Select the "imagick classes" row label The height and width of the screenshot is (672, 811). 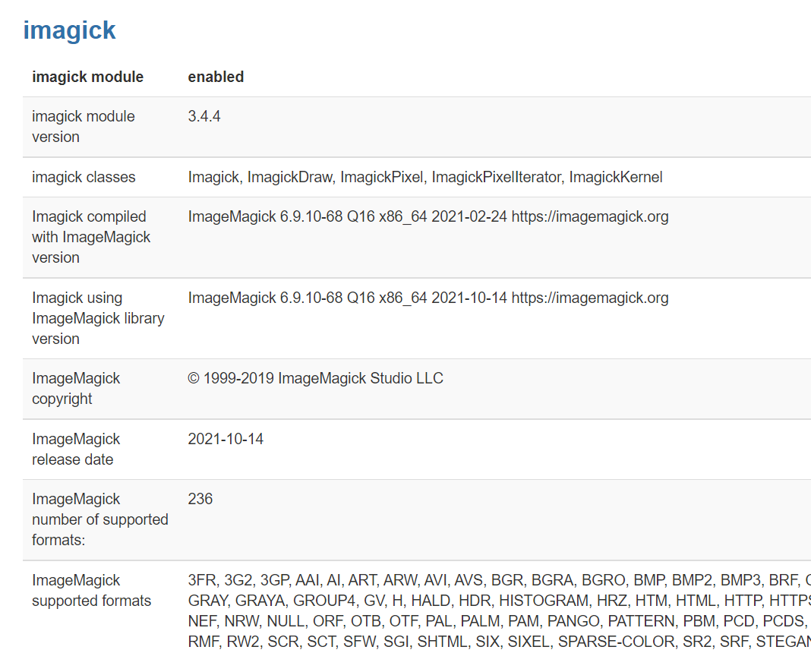click(84, 177)
